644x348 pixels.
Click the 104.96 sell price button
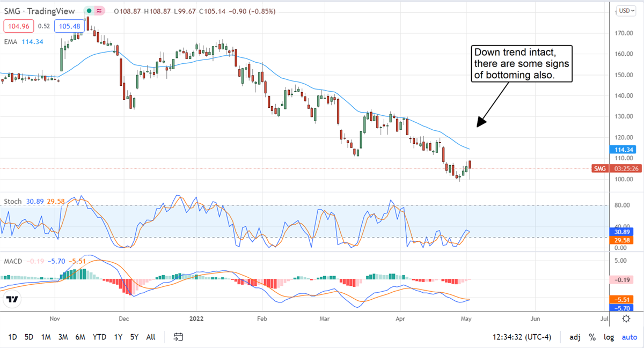(19, 25)
